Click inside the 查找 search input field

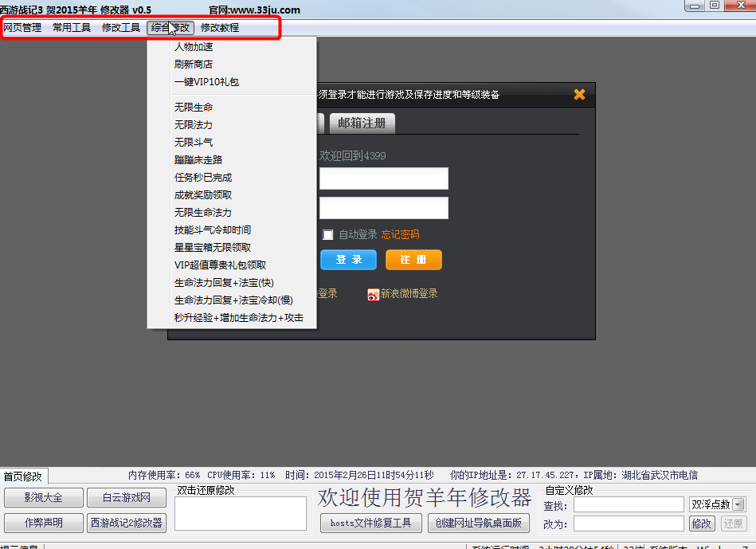pyautogui.click(x=629, y=504)
